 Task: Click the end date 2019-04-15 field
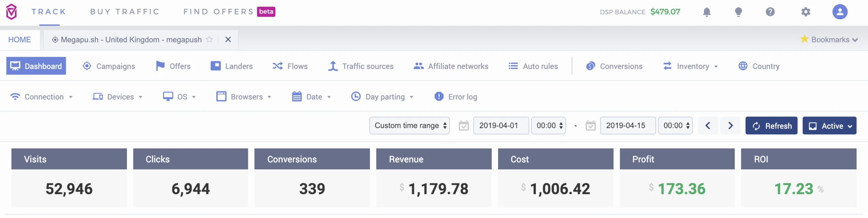click(x=627, y=126)
